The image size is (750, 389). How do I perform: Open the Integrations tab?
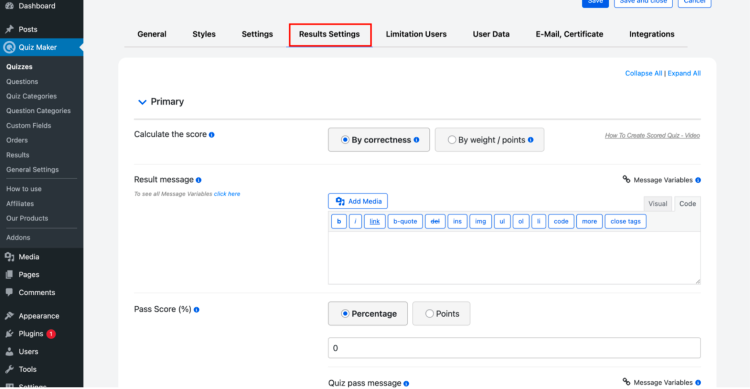click(x=651, y=34)
